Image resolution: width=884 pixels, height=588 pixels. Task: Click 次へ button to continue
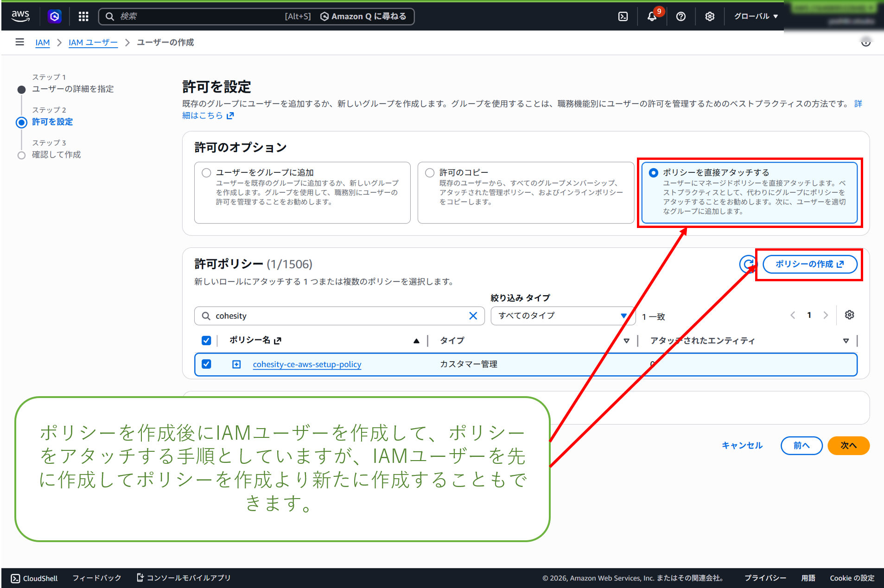[848, 446]
